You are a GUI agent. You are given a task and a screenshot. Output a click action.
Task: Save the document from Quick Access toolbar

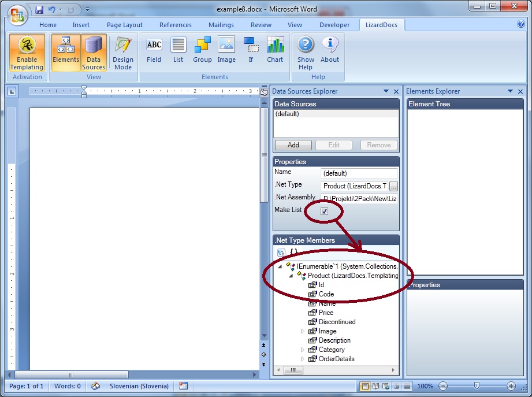[39, 9]
